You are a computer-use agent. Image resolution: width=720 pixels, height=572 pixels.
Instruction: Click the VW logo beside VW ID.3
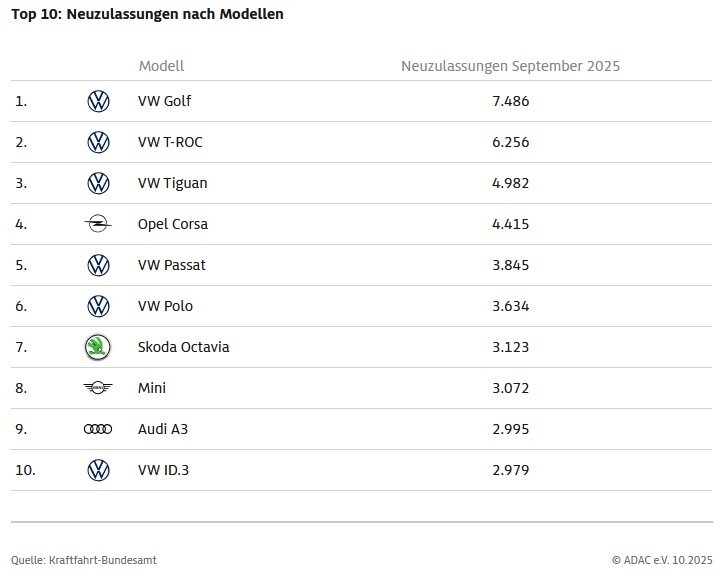(98, 470)
